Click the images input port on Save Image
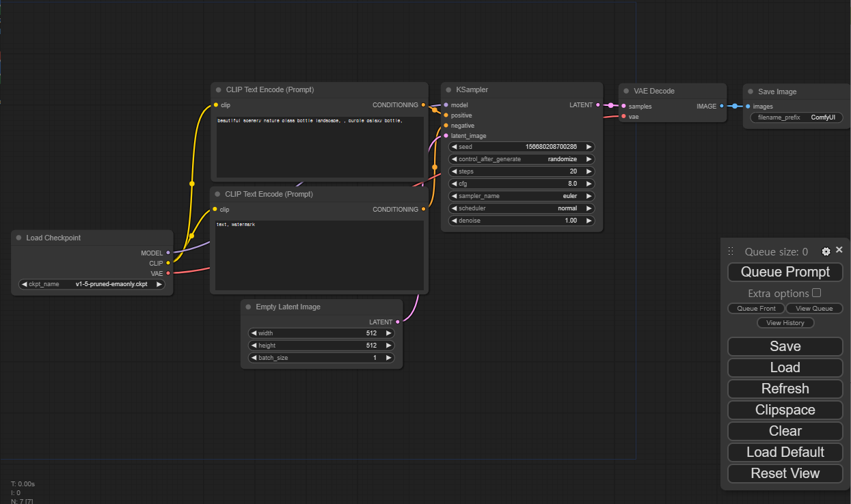This screenshot has width=851, height=504. [x=748, y=107]
